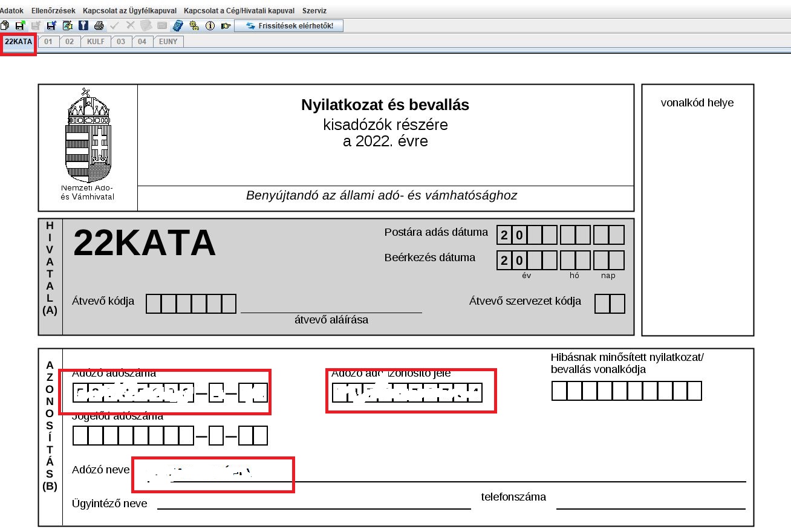
Task: Open the notepad edit icon
Action: (67, 25)
